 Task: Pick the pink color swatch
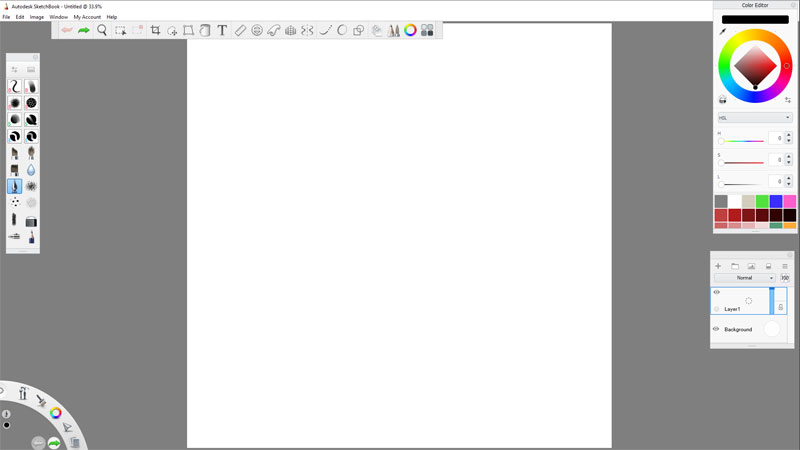point(790,201)
